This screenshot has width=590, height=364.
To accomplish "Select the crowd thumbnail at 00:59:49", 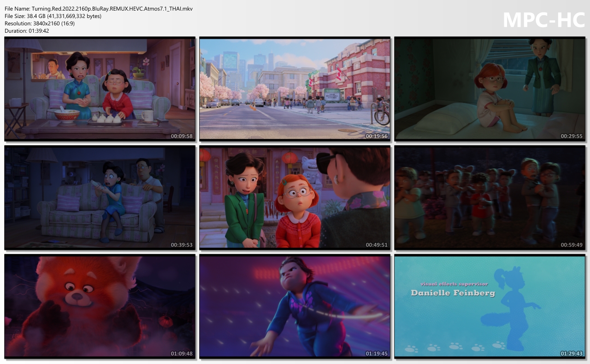I will [x=490, y=198].
